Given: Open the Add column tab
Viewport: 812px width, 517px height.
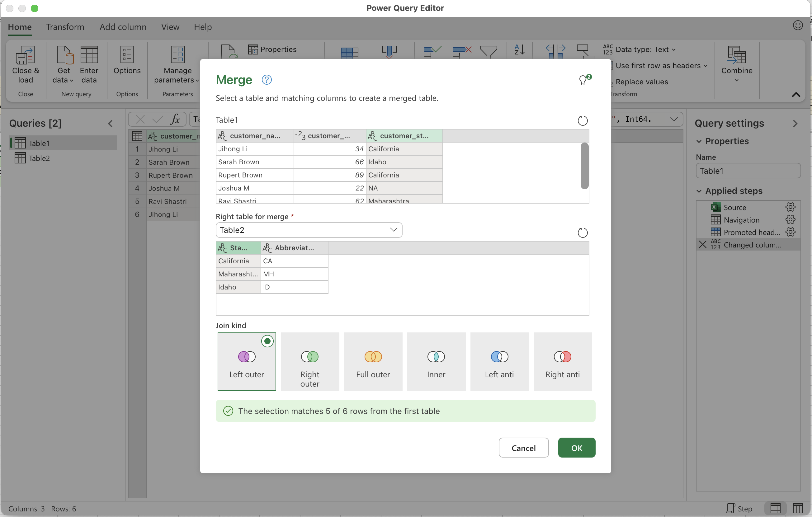Looking at the screenshot, I should point(123,27).
